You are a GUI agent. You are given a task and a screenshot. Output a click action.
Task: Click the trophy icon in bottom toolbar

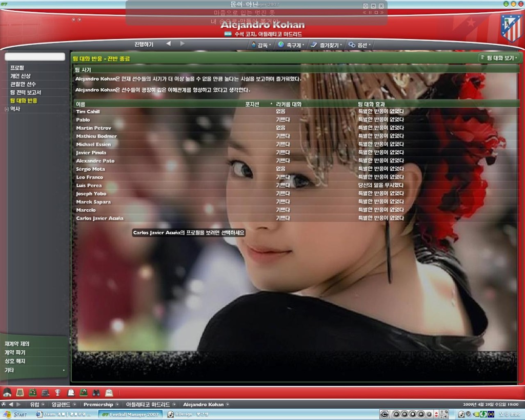click(x=58, y=392)
